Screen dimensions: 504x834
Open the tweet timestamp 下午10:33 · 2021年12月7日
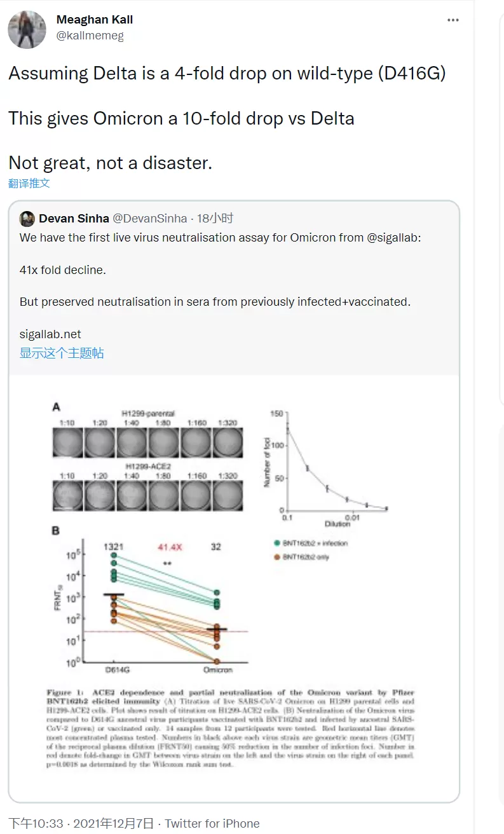pos(81,824)
